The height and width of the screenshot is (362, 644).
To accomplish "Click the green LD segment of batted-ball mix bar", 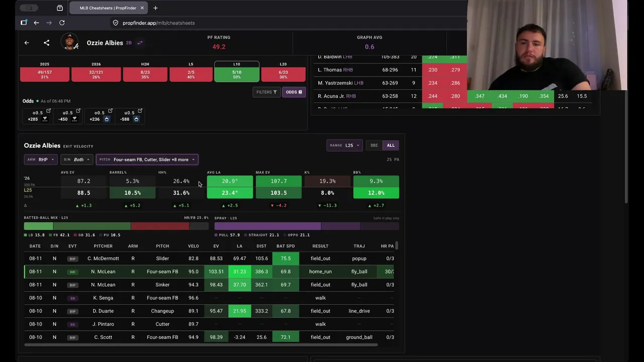I will (x=38, y=226).
